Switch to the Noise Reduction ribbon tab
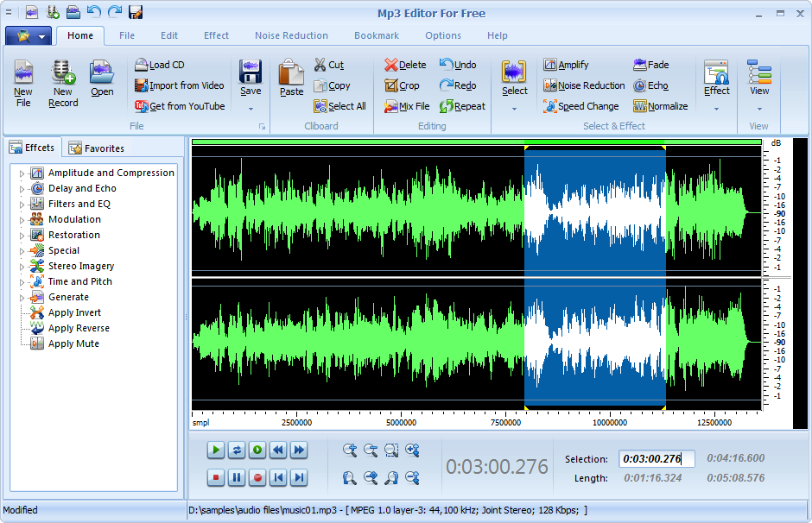This screenshot has height=523, width=812. pos(291,35)
